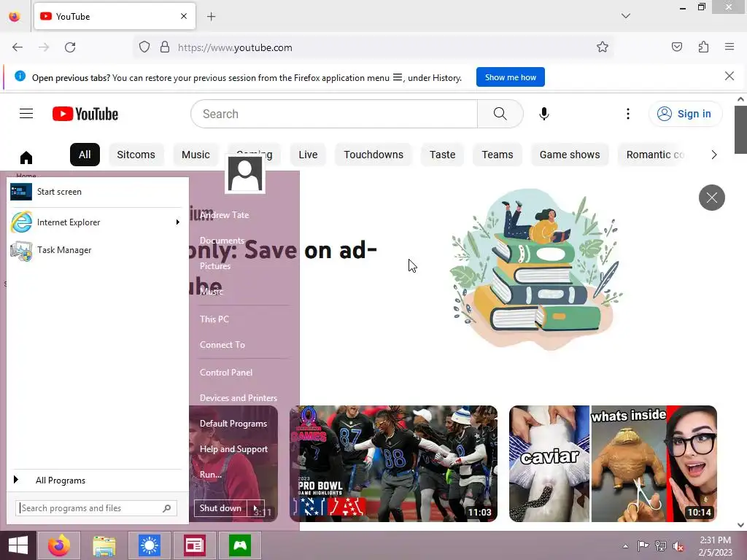Select the Music filter chip
The width and height of the screenshot is (747, 560).
coord(196,155)
